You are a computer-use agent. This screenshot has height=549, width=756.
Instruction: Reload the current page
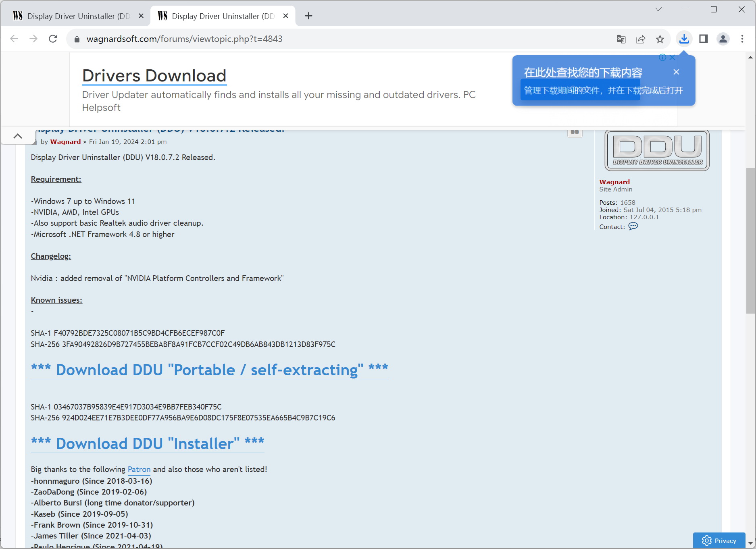(53, 39)
